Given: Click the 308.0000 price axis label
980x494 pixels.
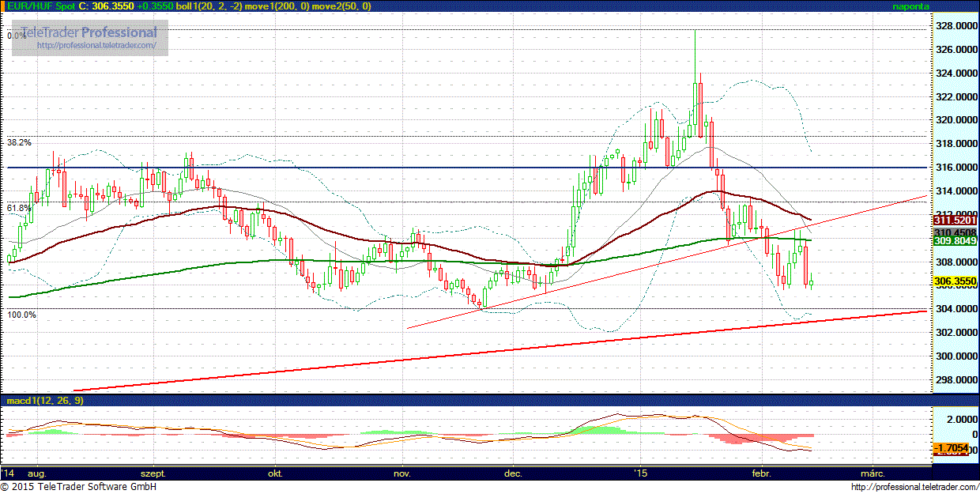Looking at the screenshot, I should click(x=955, y=262).
